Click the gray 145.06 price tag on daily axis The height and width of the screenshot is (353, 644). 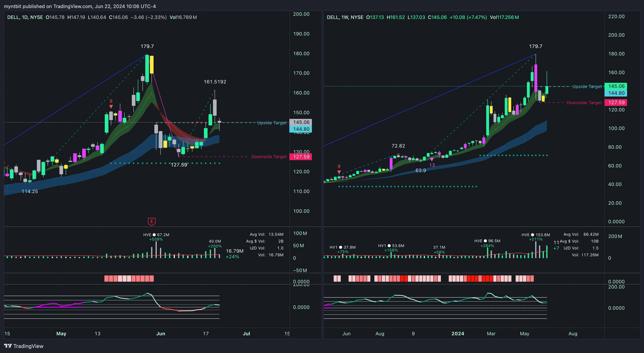coord(301,122)
